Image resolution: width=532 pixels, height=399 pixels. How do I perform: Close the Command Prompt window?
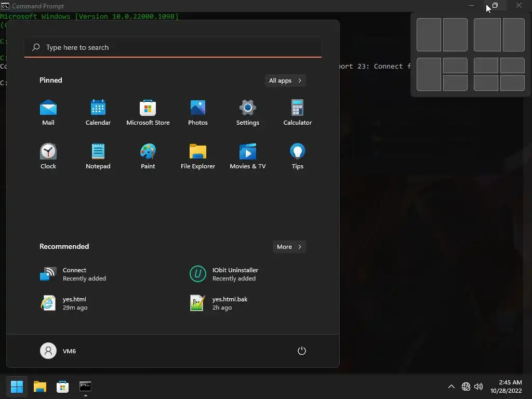(519, 5)
